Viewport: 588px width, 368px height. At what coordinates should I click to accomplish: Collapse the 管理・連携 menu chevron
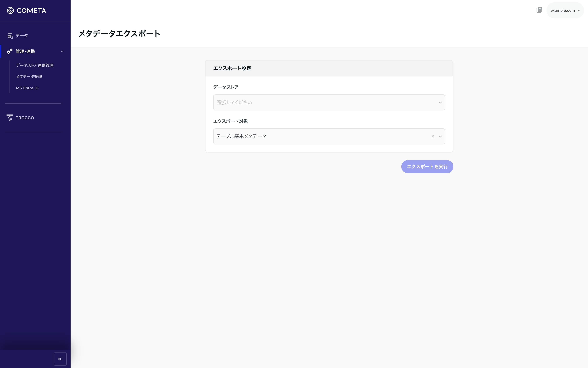62,51
